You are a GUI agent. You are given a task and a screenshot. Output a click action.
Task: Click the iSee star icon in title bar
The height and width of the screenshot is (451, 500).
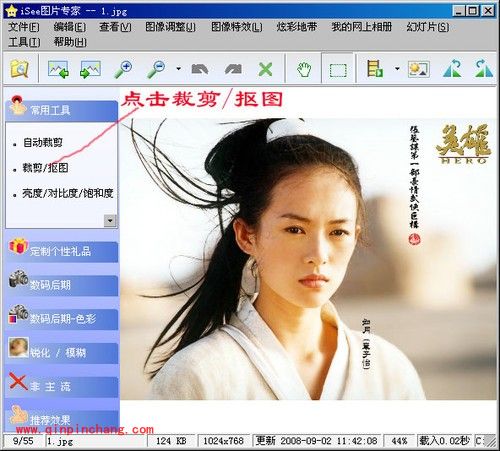coord(11,11)
